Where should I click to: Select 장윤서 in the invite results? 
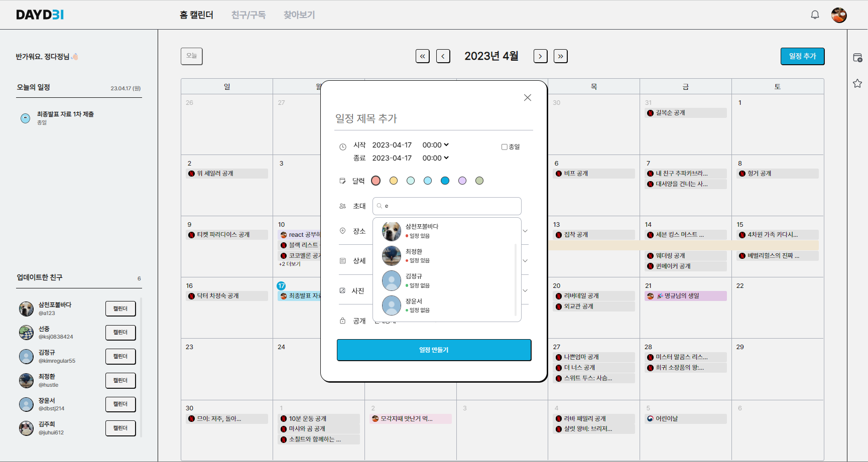pos(446,305)
